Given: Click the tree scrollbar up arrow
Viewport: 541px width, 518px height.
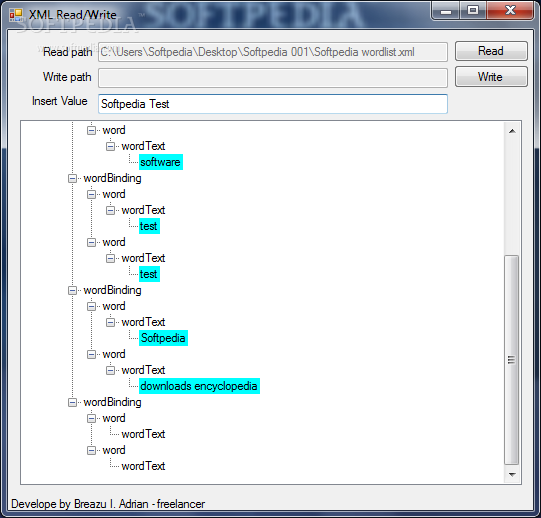Looking at the screenshot, I should [512, 131].
